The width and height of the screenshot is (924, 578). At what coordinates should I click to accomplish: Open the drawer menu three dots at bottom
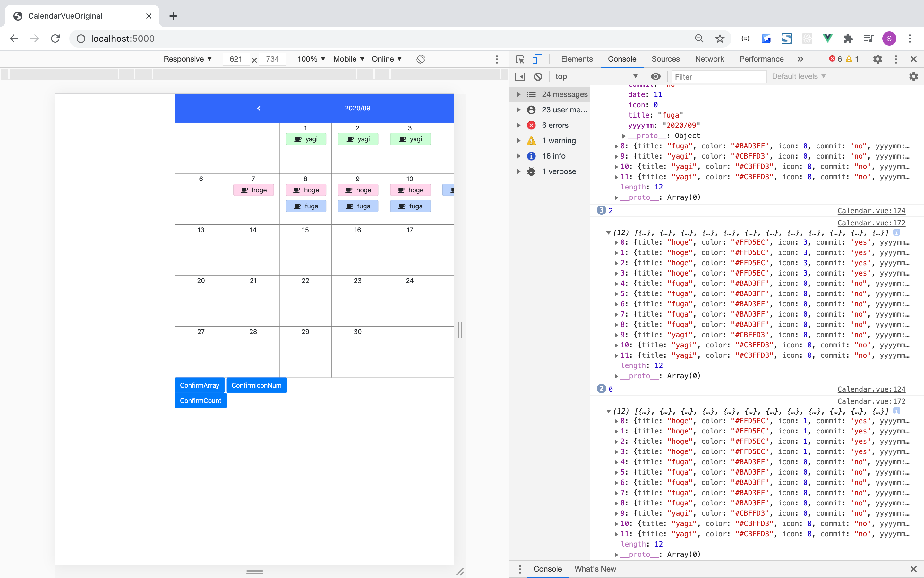(x=520, y=569)
